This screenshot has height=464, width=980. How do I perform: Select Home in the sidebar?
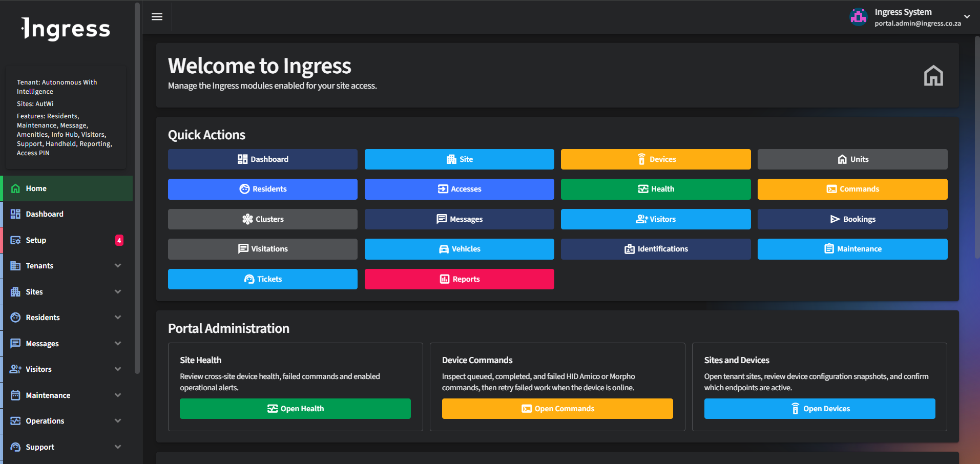pyautogui.click(x=67, y=188)
